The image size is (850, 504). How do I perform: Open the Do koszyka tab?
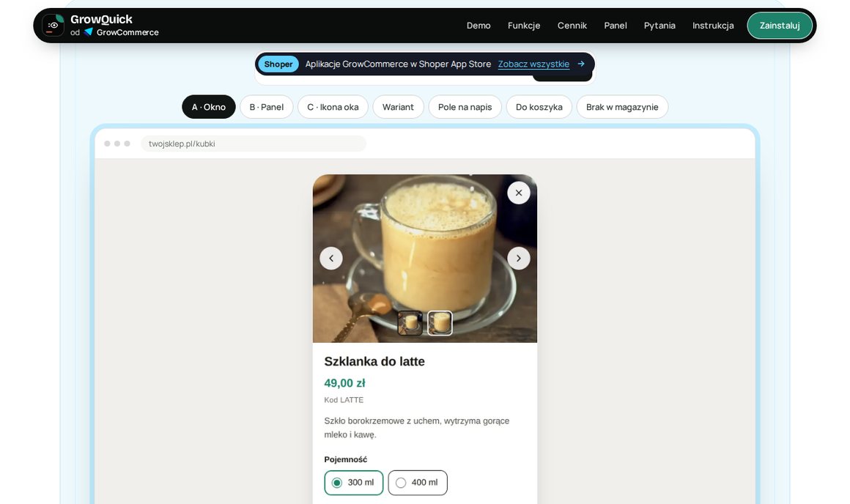pyautogui.click(x=539, y=107)
